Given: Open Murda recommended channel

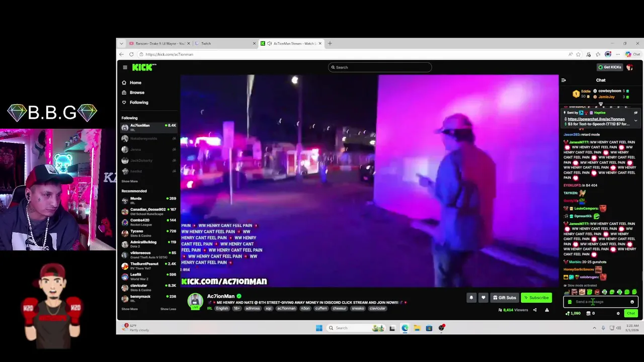Looking at the screenshot, I should [x=149, y=200].
